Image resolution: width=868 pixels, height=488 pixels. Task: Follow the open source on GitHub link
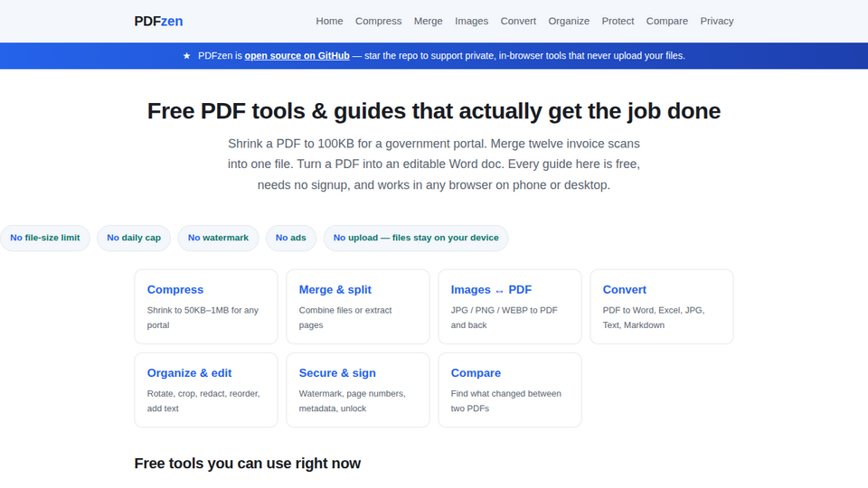[x=297, y=56]
